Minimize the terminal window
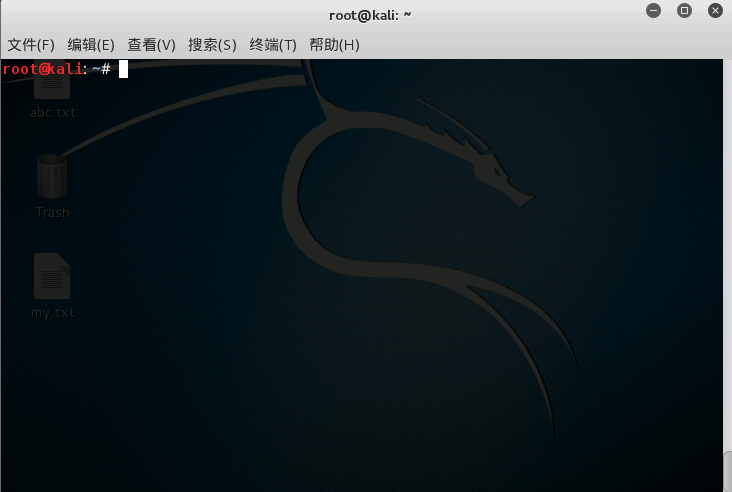The image size is (732, 492). [x=653, y=11]
